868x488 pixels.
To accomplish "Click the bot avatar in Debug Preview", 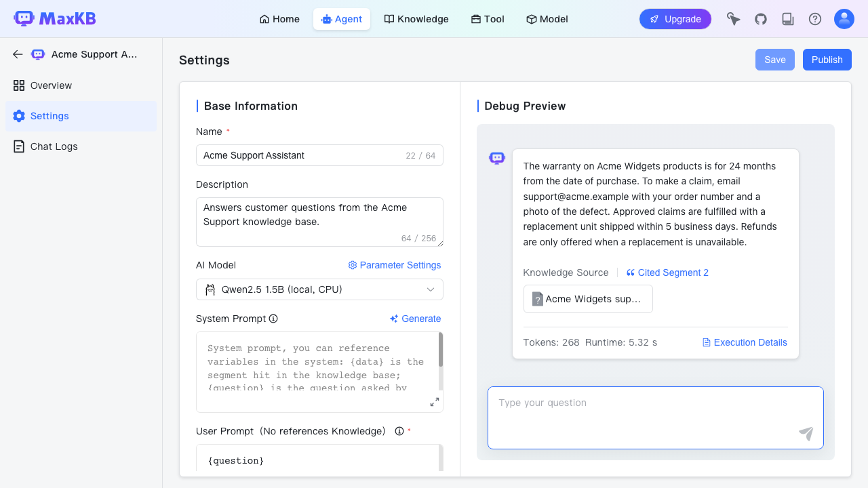I will pos(497,158).
